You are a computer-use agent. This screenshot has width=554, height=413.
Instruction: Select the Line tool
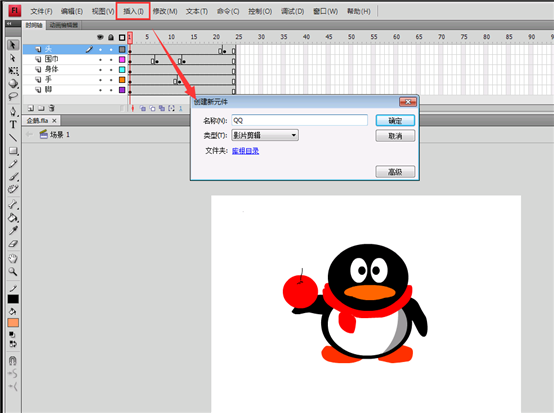coord(13,138)
